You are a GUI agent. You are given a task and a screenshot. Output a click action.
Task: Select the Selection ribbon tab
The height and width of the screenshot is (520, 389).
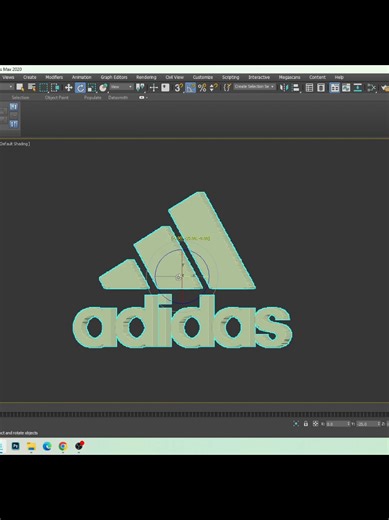20,98
